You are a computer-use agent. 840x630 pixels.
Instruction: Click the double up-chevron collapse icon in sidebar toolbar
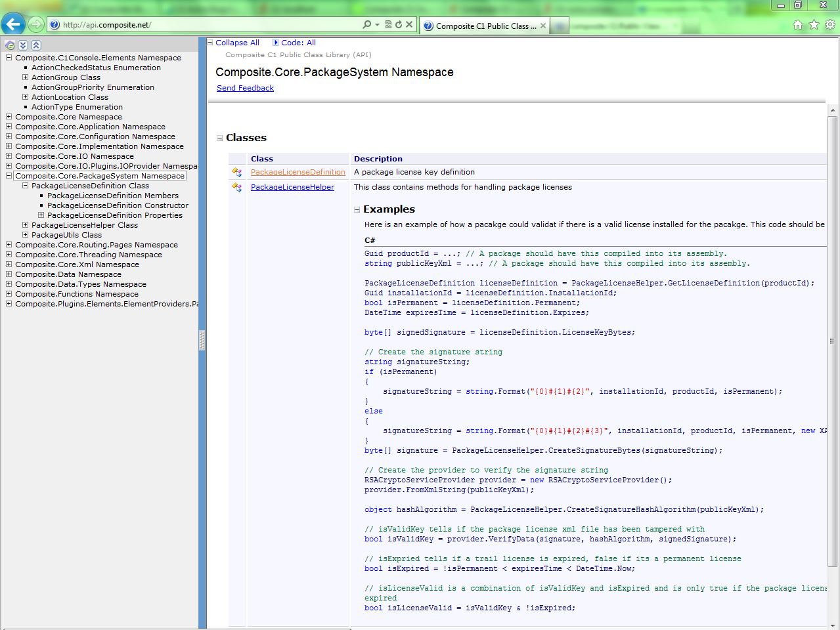(x=36, y=45)
